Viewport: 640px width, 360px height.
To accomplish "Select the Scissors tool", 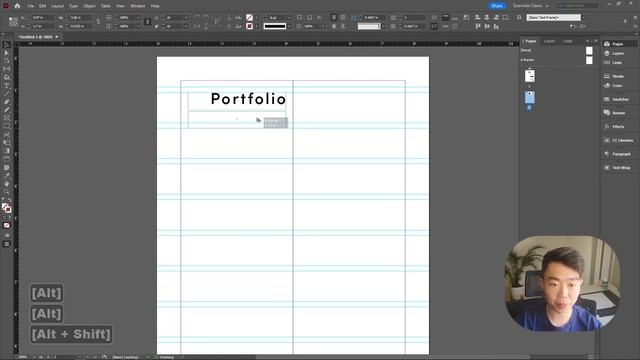I will click(7, 135).
